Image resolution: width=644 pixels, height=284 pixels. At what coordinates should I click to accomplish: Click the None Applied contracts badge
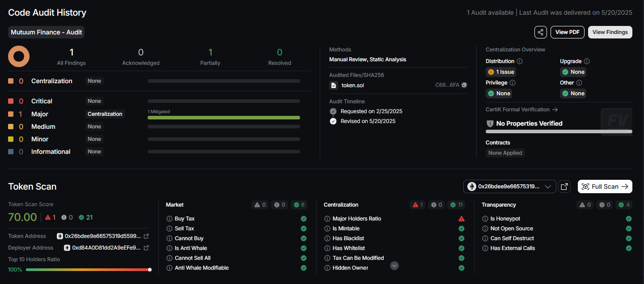505,153
